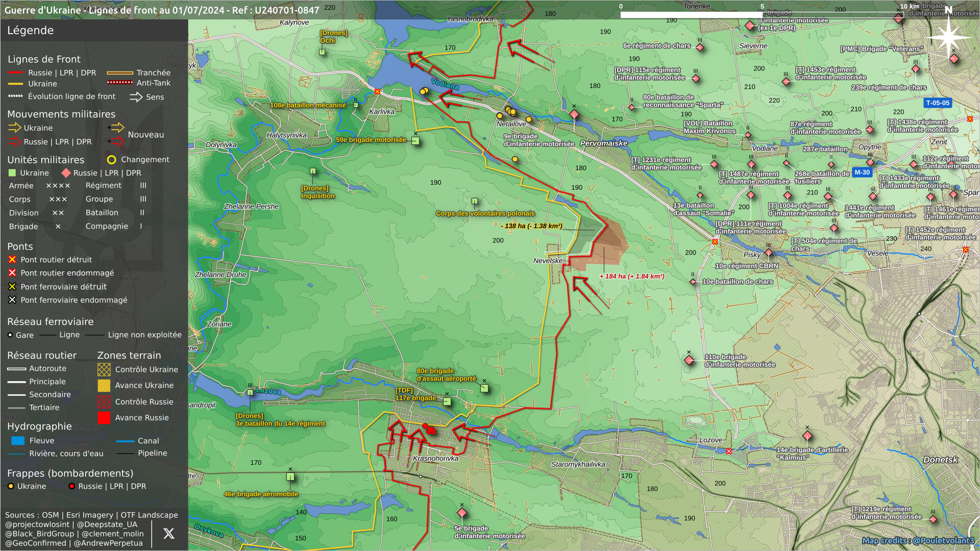Click the Légende panel header
This screenshot has height=551, width=980.
pos(31,31)
